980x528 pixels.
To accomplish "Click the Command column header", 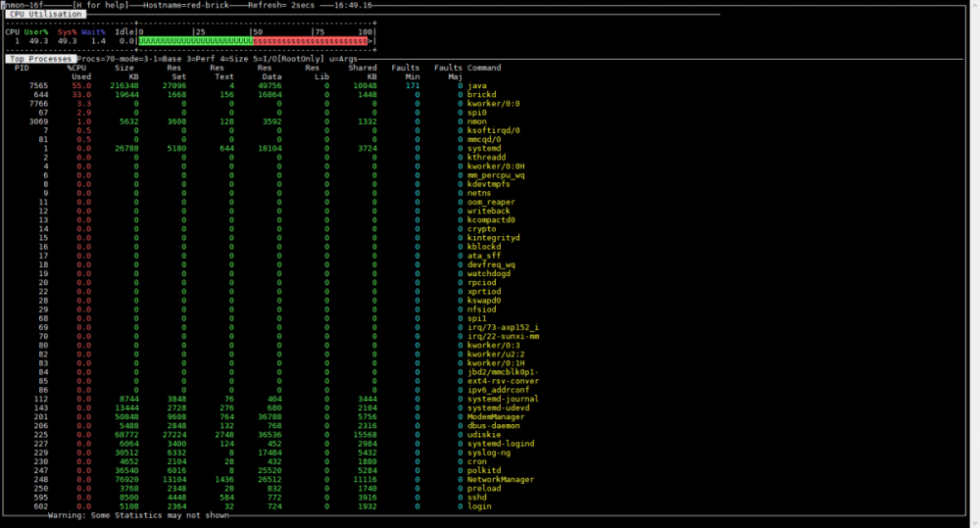I will coord(484,68).
